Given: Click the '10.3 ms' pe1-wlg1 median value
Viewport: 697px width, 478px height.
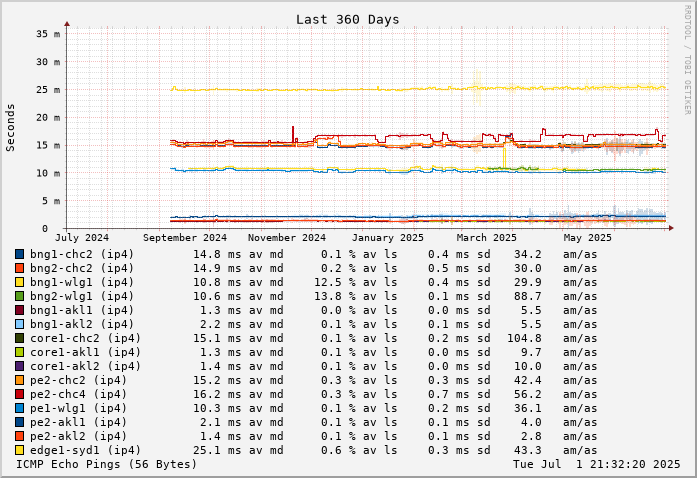Looking at the screenshot, I should [217, 408].
